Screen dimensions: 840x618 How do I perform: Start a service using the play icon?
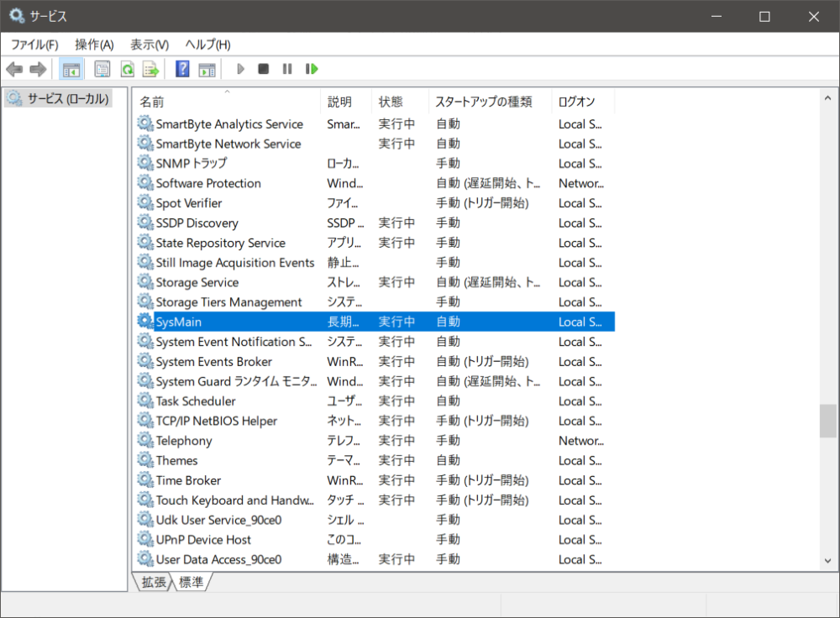(240, 68)
